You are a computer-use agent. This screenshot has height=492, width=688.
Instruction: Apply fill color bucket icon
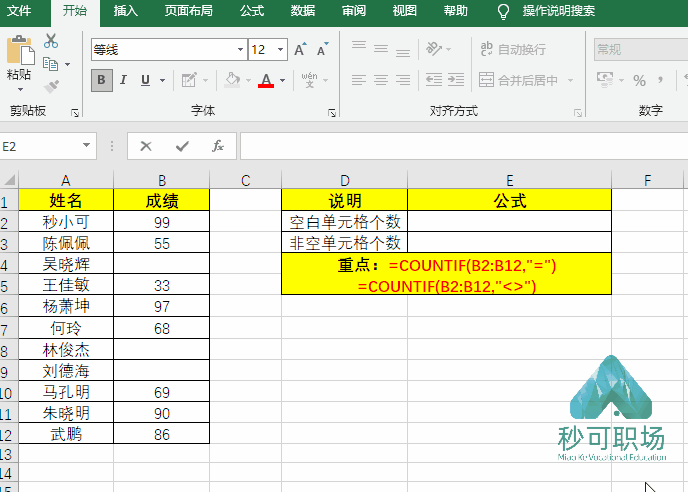pyautogui.click(x=232, y=80)
